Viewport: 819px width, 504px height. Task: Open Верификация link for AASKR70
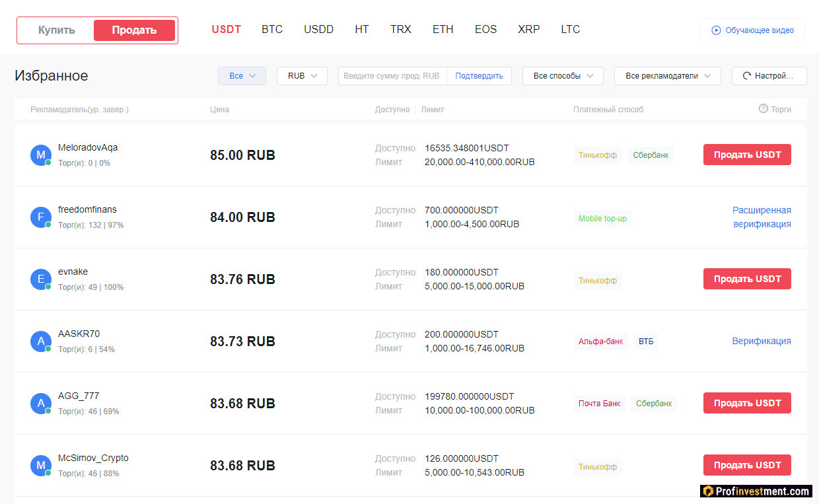pyautogui.click(x=762, y=342)
